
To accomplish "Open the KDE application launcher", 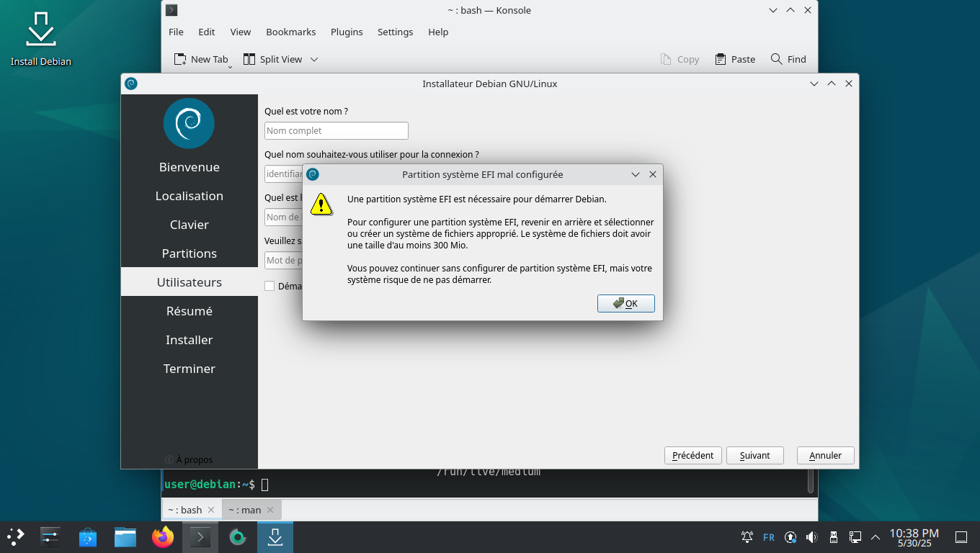I will tap(16, 536).
